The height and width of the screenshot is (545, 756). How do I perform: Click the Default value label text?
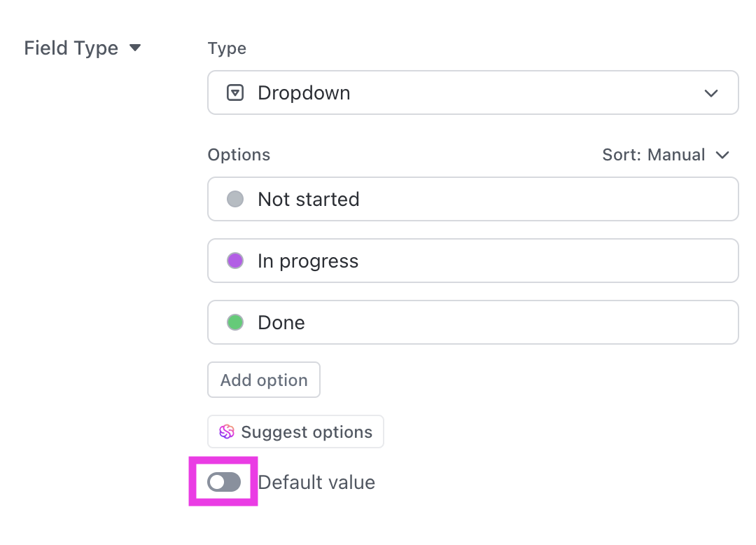[x=316, y=482]
